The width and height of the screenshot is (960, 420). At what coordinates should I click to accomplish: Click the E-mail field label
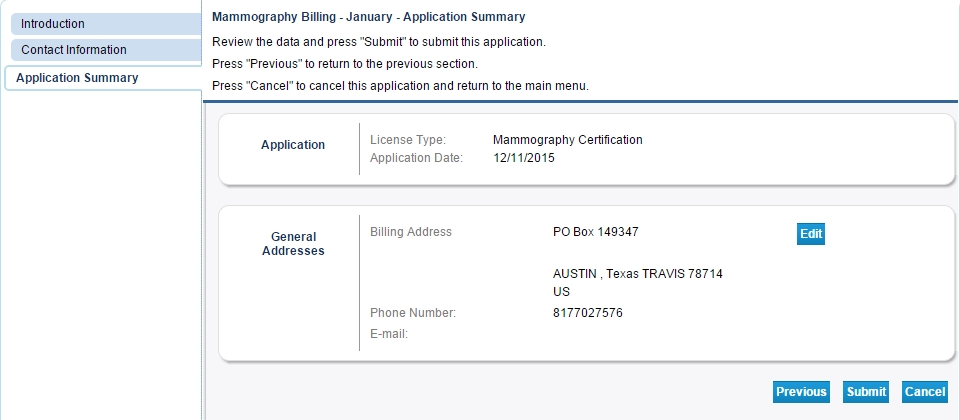click(390, 334)
